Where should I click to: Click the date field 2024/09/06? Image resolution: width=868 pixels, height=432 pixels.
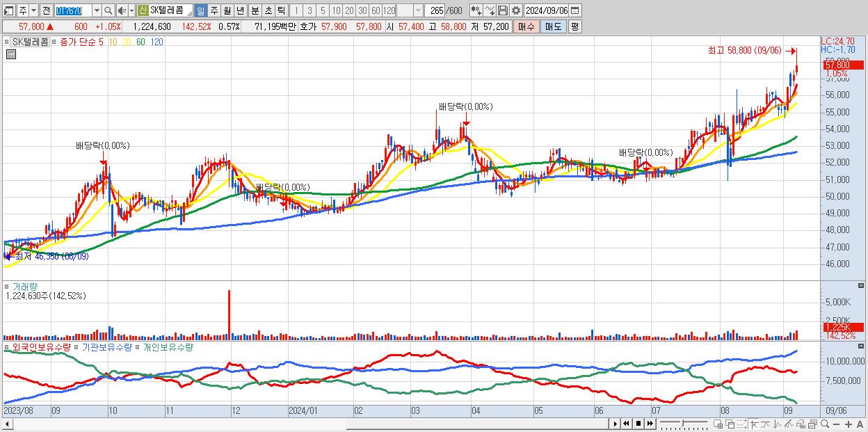click(546, 11)
